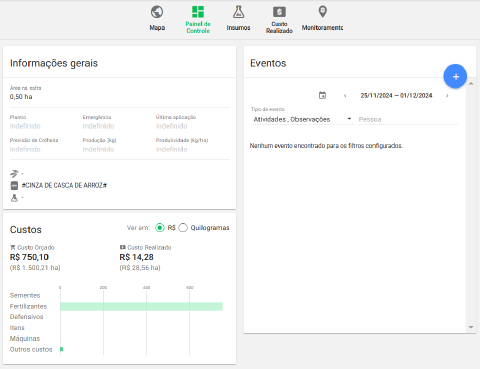The height and width of the screenshot is (369, 480).
Task: Click the Fertilizantes bar in cost chart
Action: coord(141,306)
